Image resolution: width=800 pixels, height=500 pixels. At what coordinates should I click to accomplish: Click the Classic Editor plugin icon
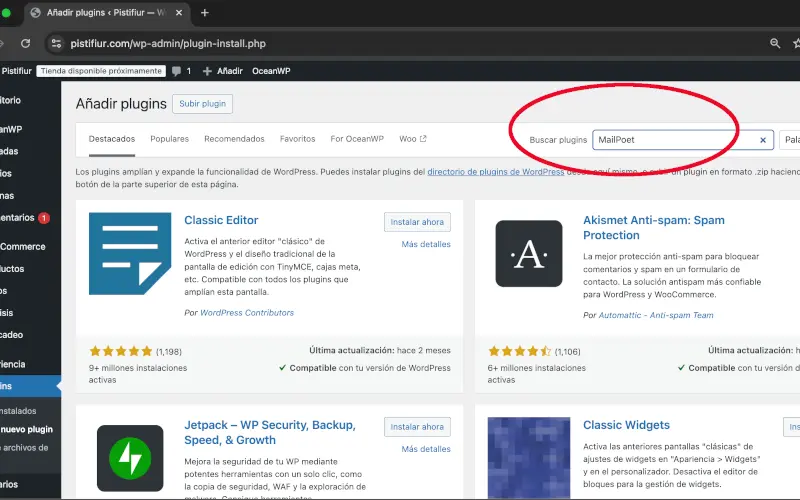(130, 254)
